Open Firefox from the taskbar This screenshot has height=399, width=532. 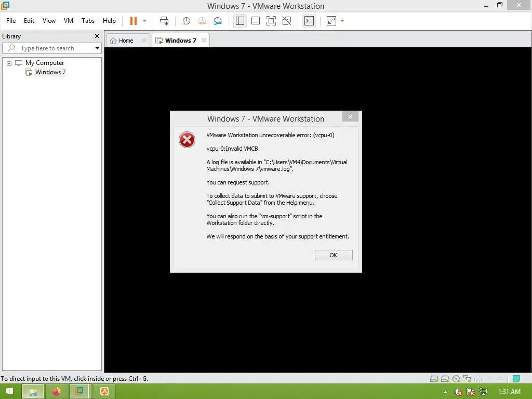pyautogui.click(x=56, y=392)
